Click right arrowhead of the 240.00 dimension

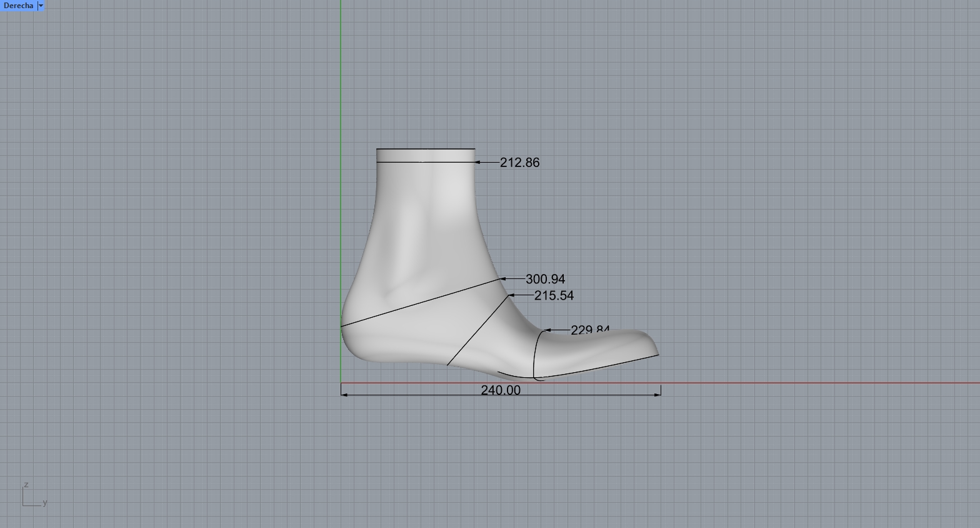coord(657,395)
